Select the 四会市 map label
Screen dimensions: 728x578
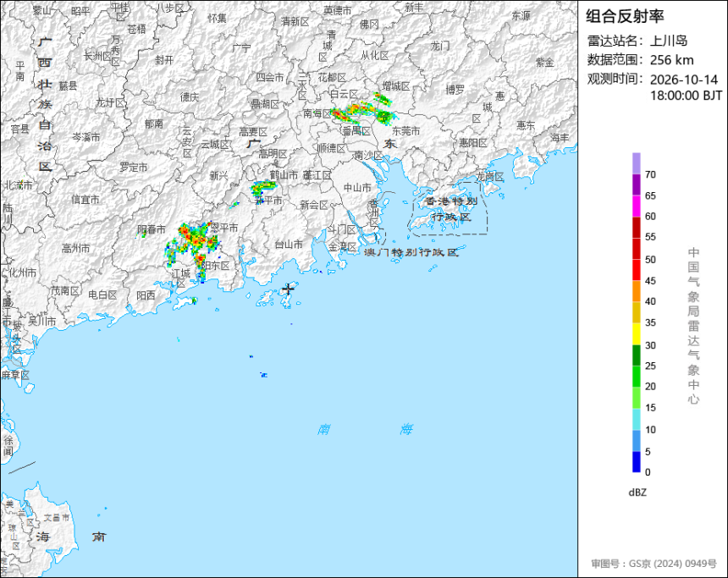[270, 78]
